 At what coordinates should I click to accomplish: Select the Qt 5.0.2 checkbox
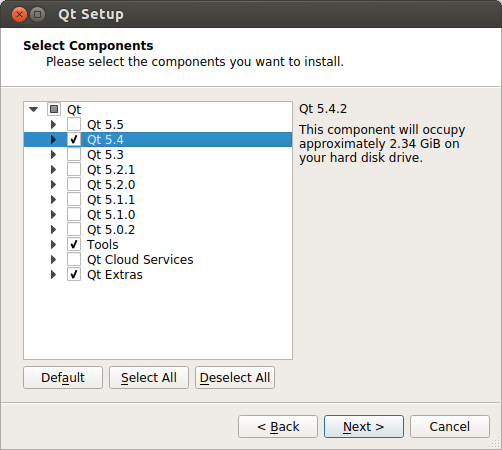click(x=74, y=229)
